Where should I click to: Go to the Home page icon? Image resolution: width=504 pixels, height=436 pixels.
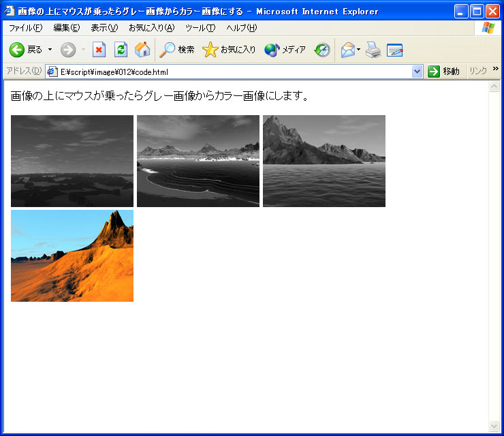142,50
